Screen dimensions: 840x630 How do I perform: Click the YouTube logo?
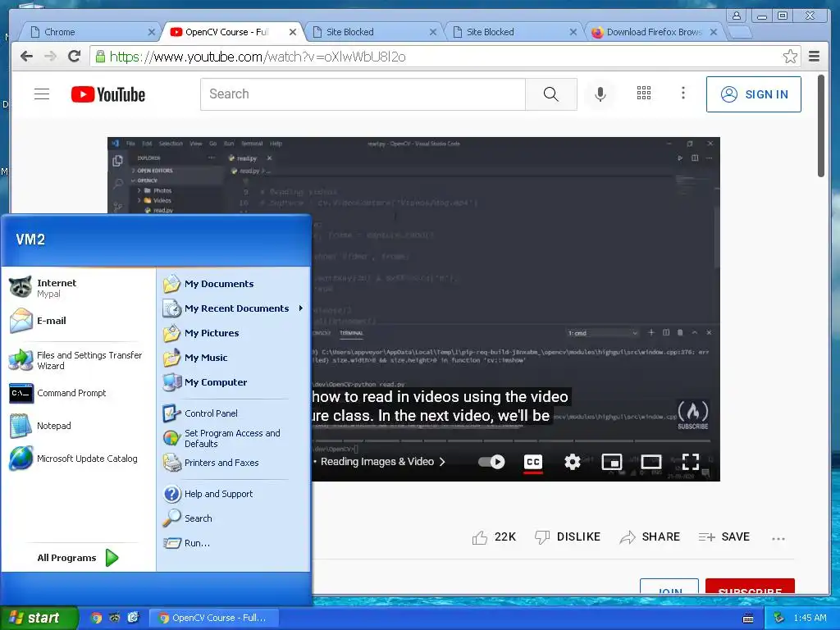(x=108, y=94)
